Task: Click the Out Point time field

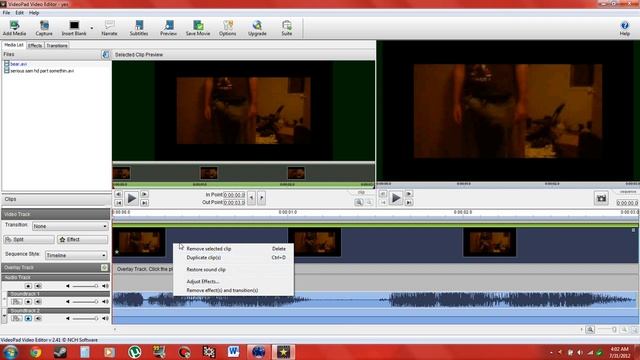Action: point(234,202)
